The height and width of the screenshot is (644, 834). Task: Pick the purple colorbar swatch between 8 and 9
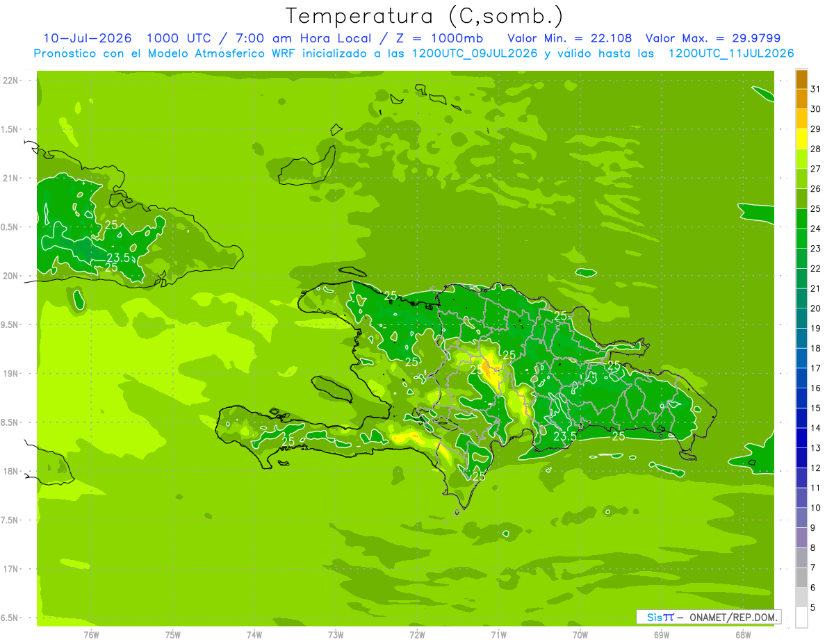point(801,538)
